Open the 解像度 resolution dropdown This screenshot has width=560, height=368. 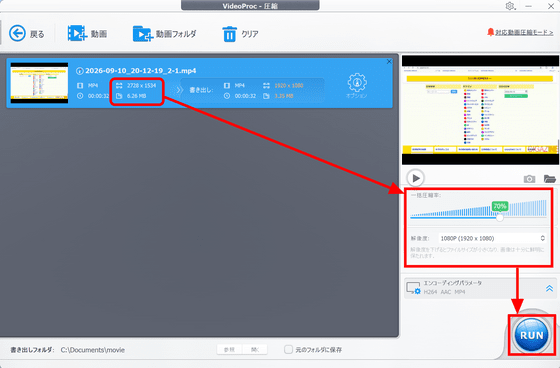pyautogui.click(x=492, y=238)
